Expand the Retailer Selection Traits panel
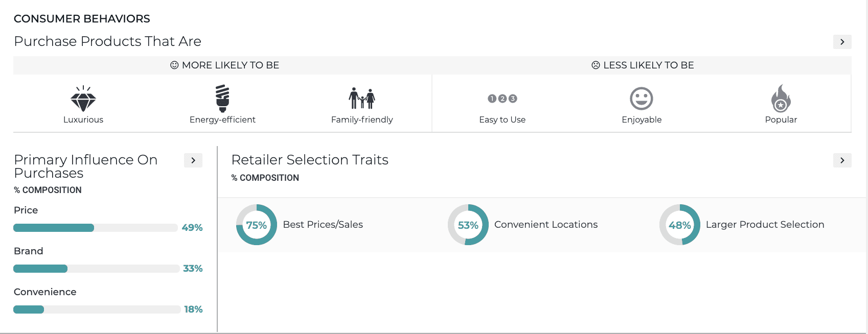 (x=842, y=160)
